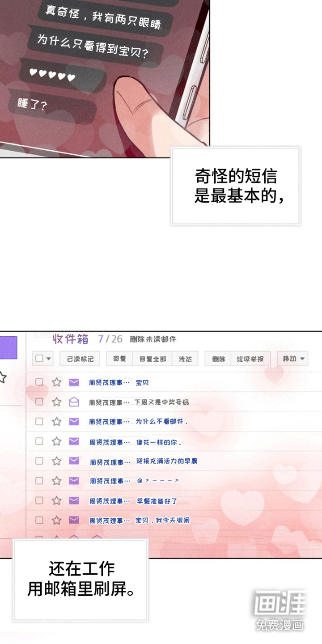The height and width of the screenshot is (644, 322).
Task: Star the 为什么不看邮件 email
Action: 56,422
